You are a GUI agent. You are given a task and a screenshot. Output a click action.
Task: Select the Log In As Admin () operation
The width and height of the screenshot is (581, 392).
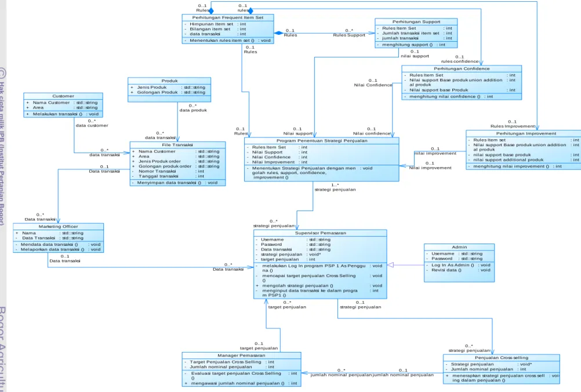(453, 265)
